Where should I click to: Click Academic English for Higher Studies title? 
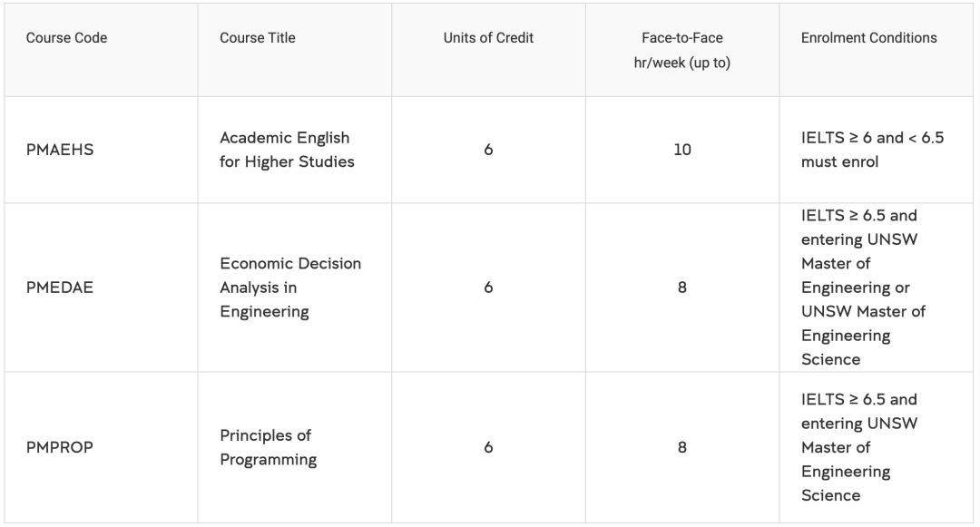click(287, 150)
